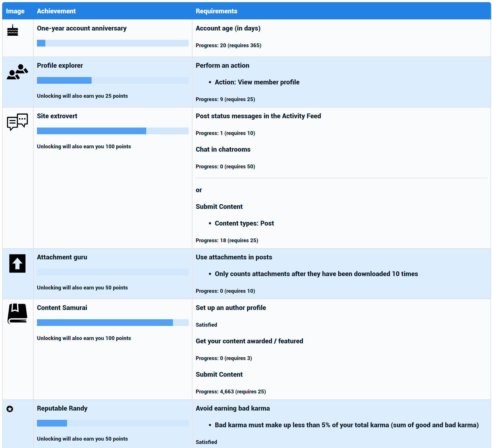This screenshot has width=492, height=448.
Task: Click the Content Samurai achievement title
Action: [x=62, y=308]
